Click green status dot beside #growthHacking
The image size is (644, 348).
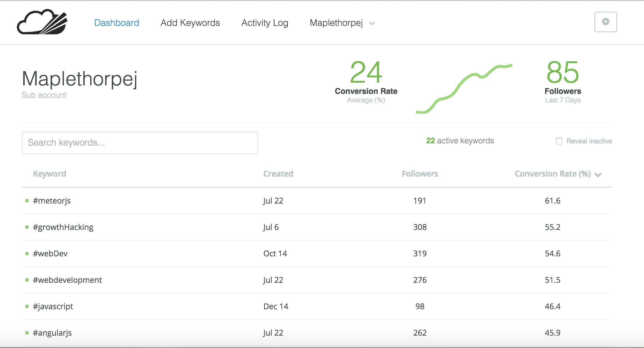tap(27, 227)
